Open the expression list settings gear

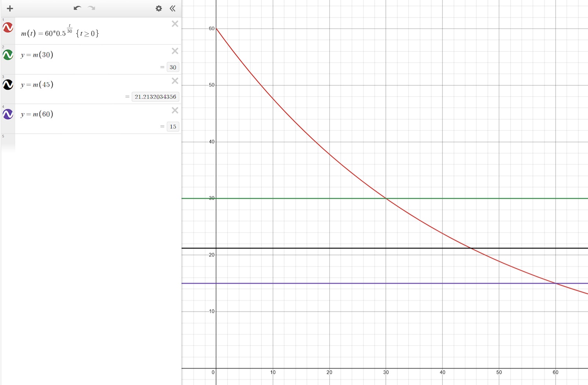coord(159,8)
